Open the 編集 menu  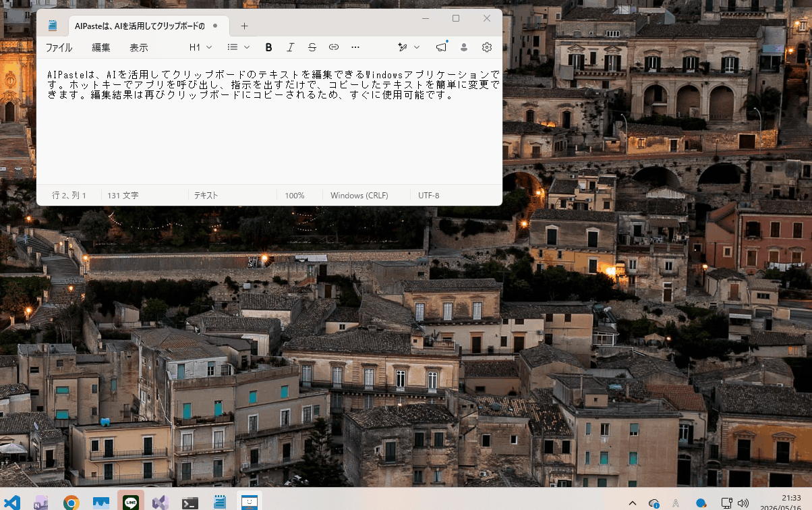click(101, 47)
